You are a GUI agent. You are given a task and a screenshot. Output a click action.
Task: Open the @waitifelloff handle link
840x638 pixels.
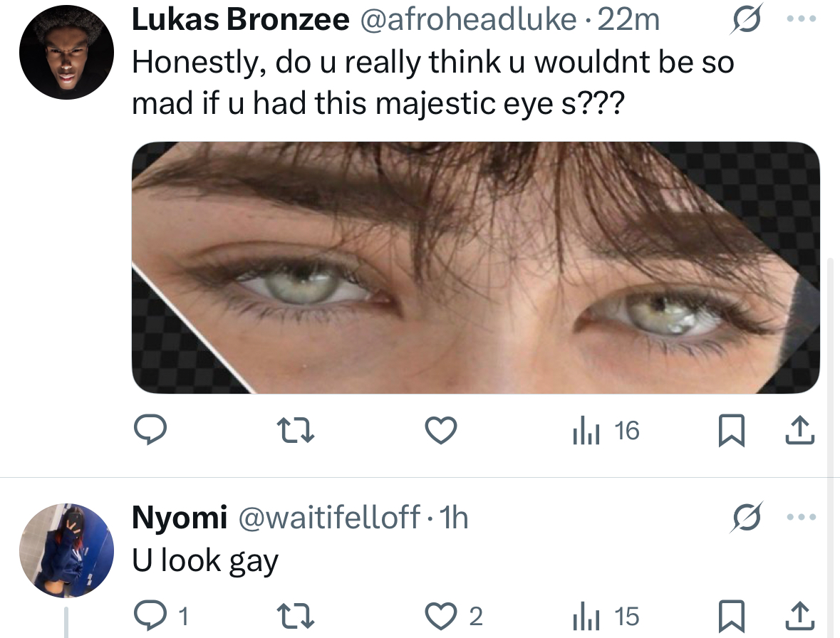(x=329, y=518)
